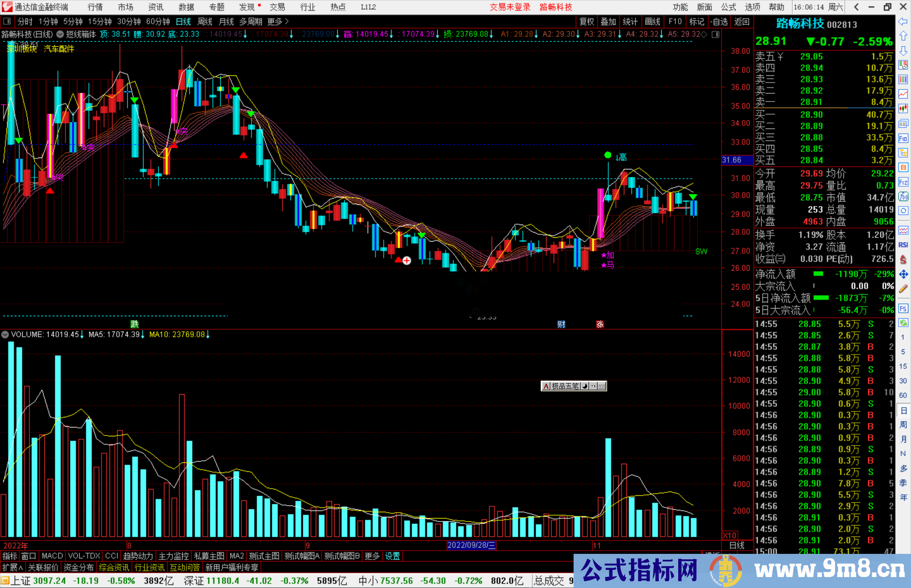Toggle the panel icon at chart top-right corner
Viewport: 911px width, 588px height.
point(715,35)
